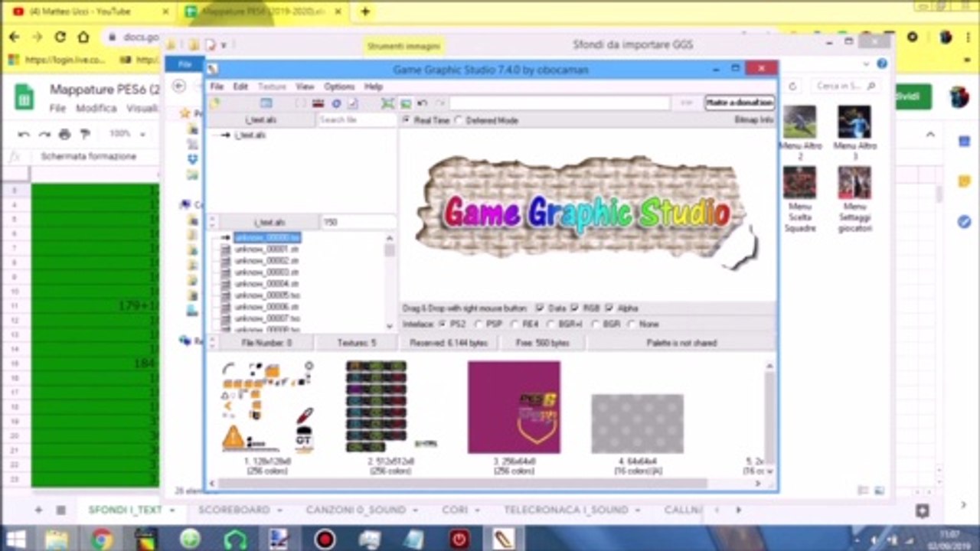Open the all sheets list icon

[61, 510]
